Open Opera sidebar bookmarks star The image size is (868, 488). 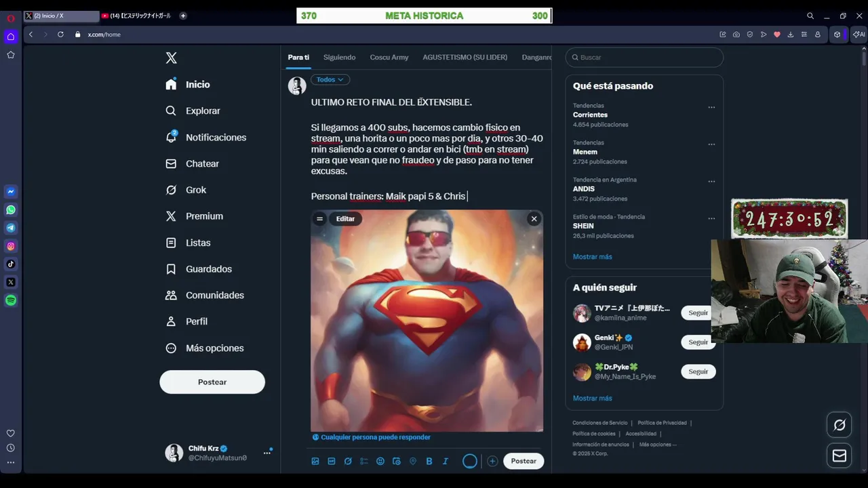coord(11,55)
